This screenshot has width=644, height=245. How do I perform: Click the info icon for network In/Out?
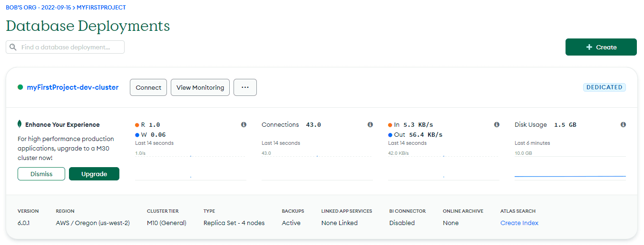[497, 125]
